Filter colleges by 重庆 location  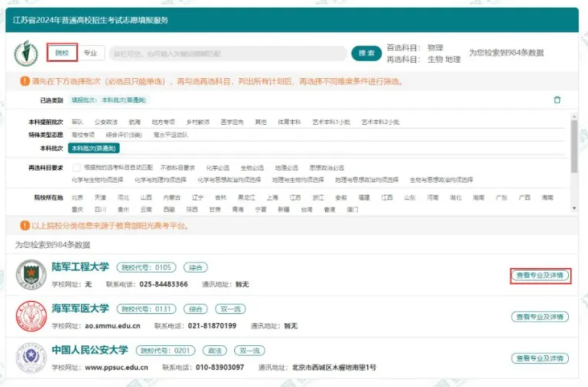pos(77,209)
